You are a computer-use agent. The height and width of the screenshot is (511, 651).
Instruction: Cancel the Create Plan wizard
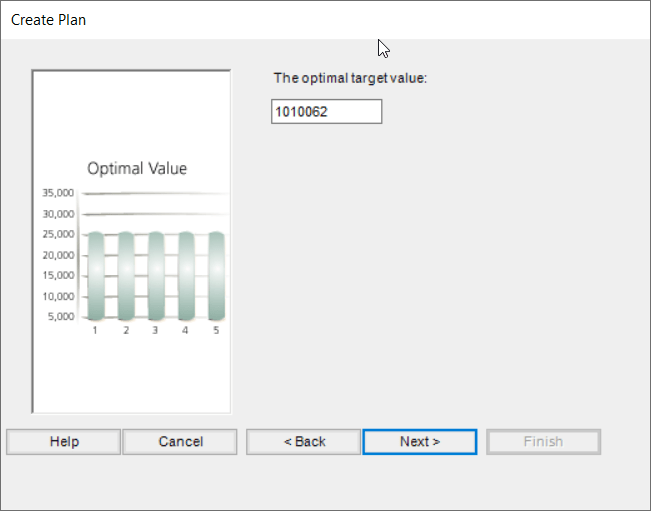coord(180,442)
